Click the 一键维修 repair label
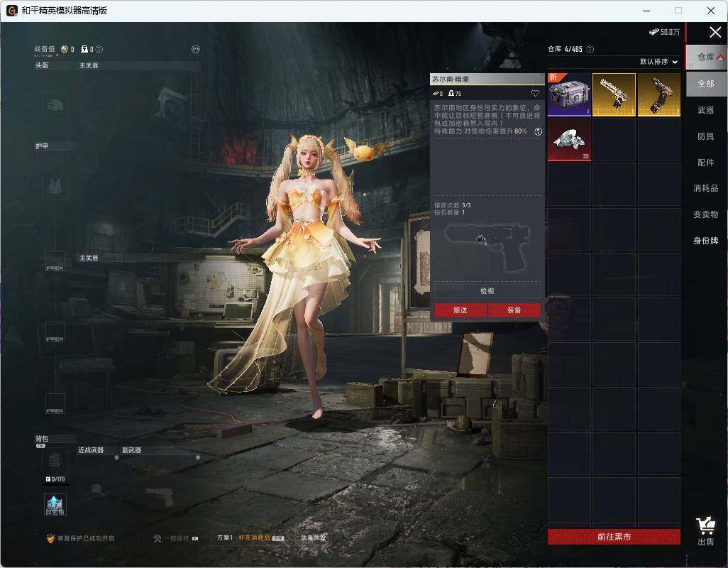 [x=177, y=538]
